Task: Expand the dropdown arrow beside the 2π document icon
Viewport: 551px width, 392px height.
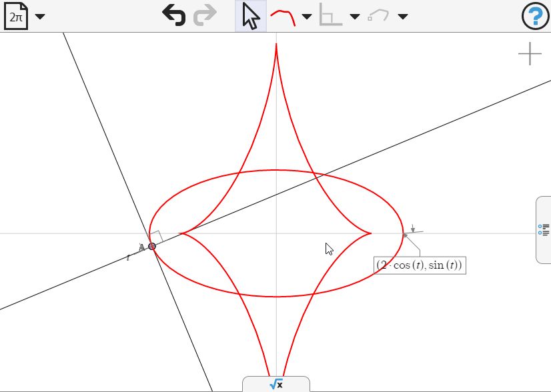Action: click(x=40, y=17)
